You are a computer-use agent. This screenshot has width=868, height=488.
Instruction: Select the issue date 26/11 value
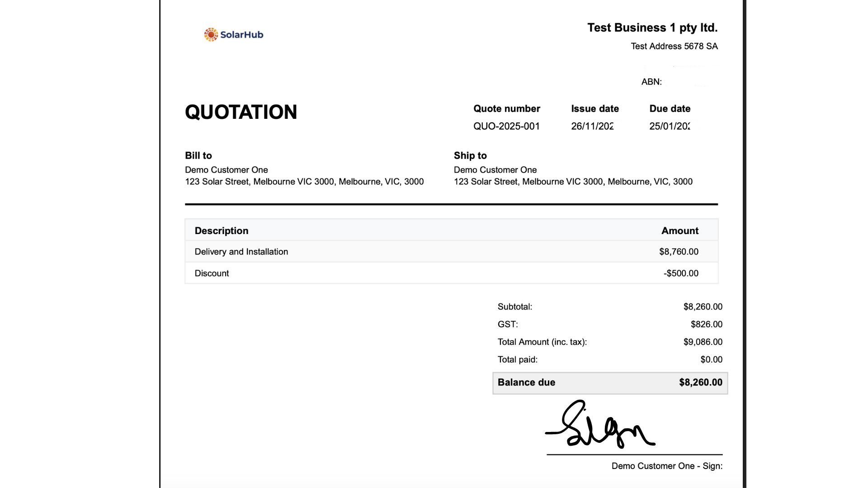click(x=592, y=127)
